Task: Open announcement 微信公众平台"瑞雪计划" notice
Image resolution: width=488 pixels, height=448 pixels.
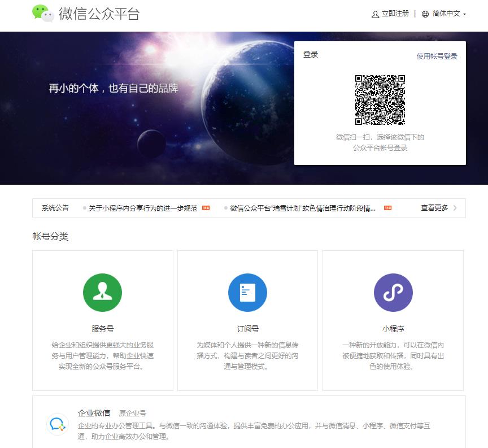Action: pos(303,208)
